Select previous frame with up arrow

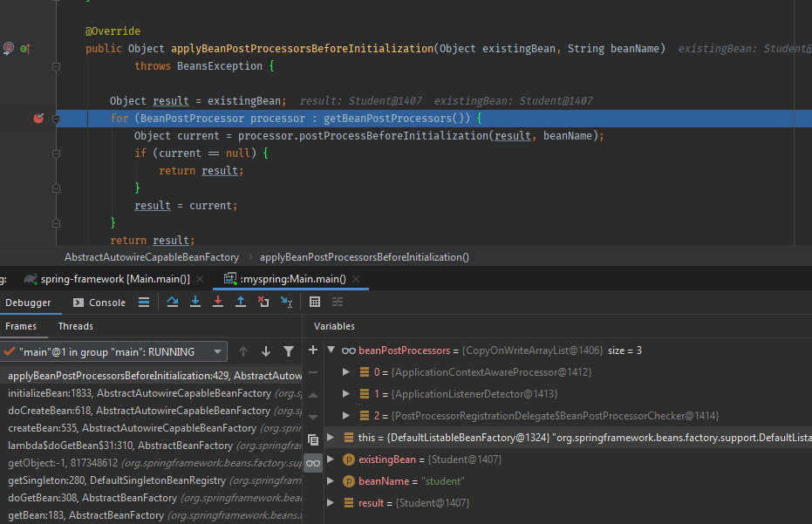coord(242,351)
